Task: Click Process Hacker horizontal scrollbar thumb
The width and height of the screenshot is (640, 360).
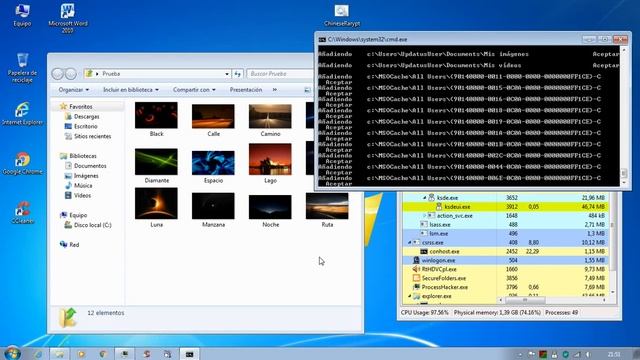Action: point(525,300)
